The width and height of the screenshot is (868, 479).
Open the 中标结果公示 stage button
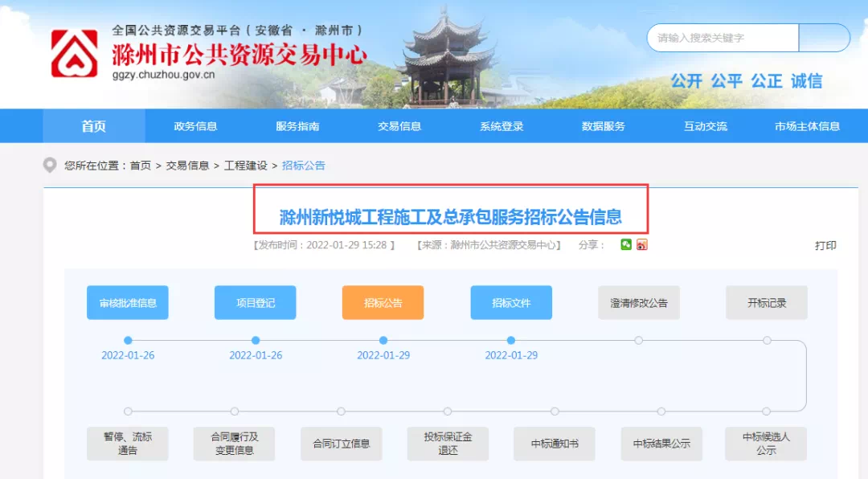tap(661, 444)
